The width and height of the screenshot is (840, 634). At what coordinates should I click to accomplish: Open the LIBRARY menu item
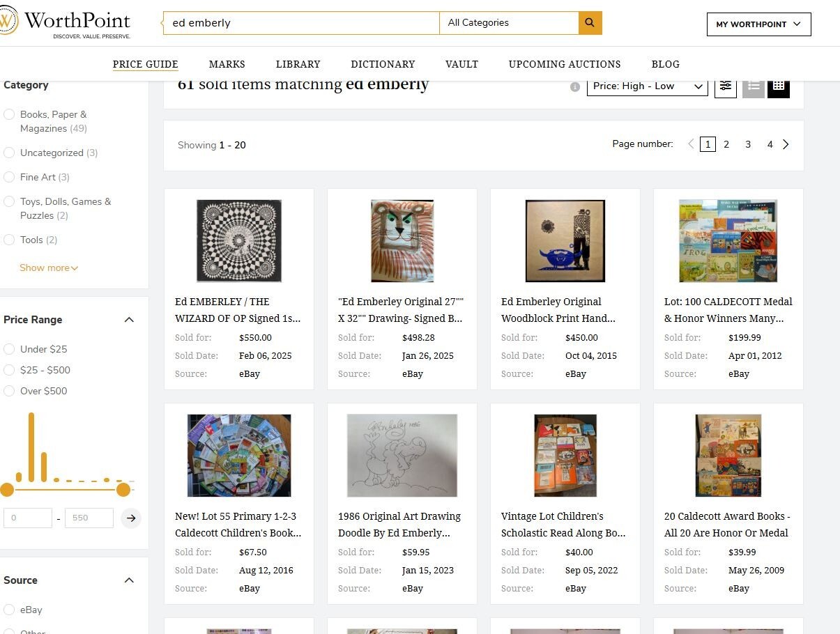click(x=298, y=64)
